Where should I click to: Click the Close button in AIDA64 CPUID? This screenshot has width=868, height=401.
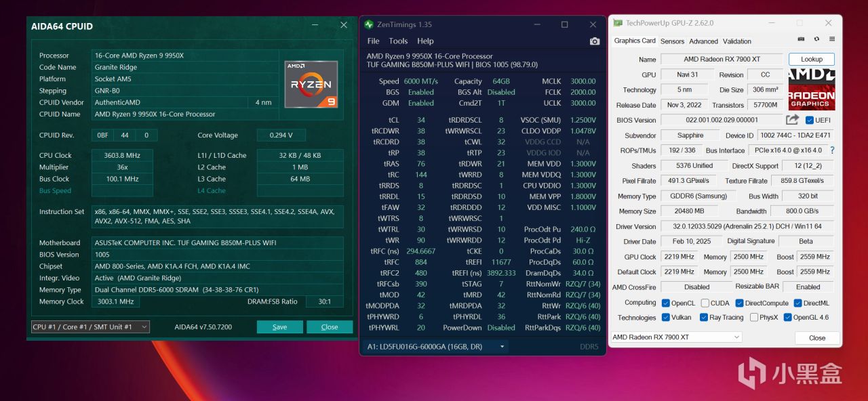click(330, 327)
